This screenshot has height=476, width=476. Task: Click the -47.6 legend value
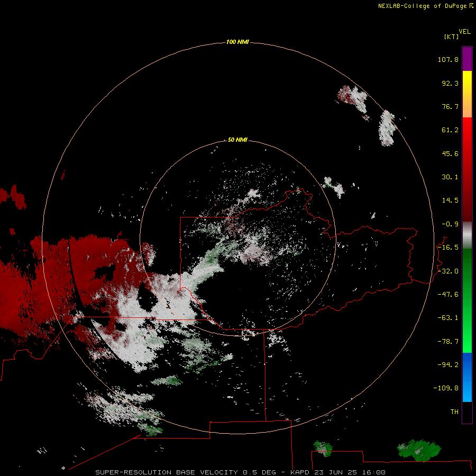[448, 295]
